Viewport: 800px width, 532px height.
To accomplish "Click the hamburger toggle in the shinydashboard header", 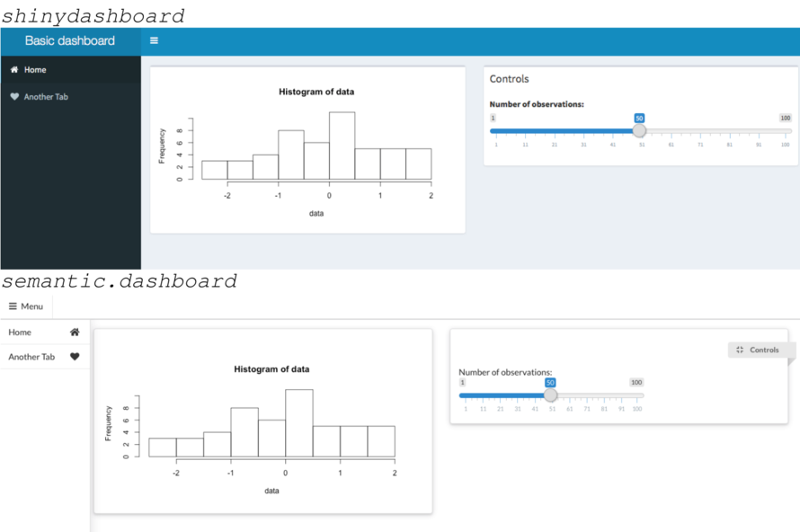I will coord(154,40).
